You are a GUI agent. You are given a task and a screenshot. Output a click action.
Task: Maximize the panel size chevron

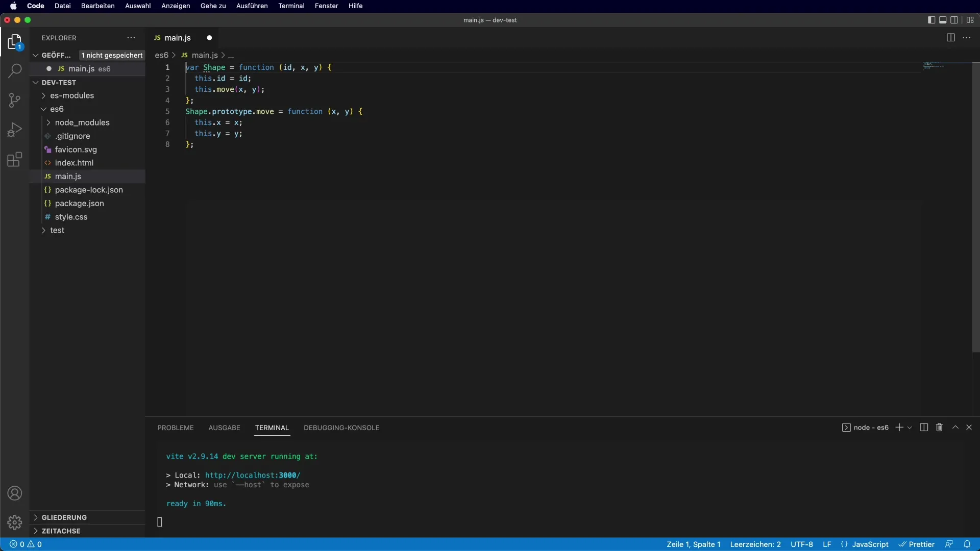(x=955, y=428)
